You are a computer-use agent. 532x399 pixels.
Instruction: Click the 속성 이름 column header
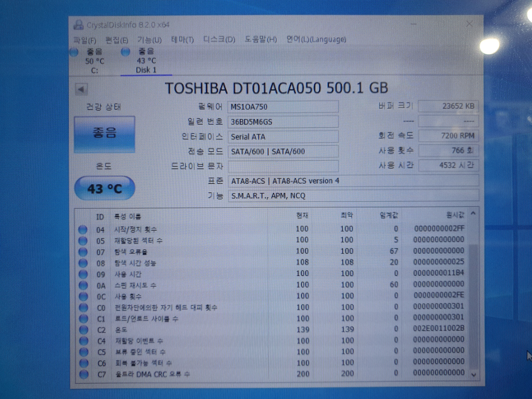128,217
